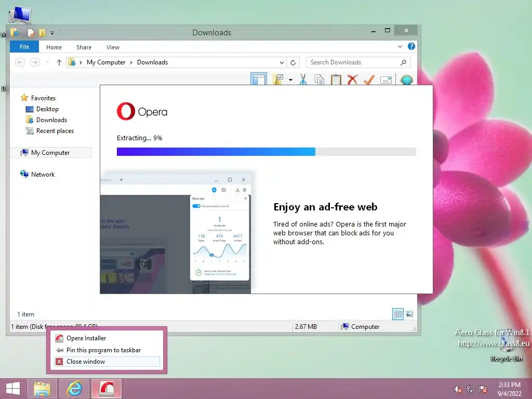Click the red X Delete icon

(353, 79)
